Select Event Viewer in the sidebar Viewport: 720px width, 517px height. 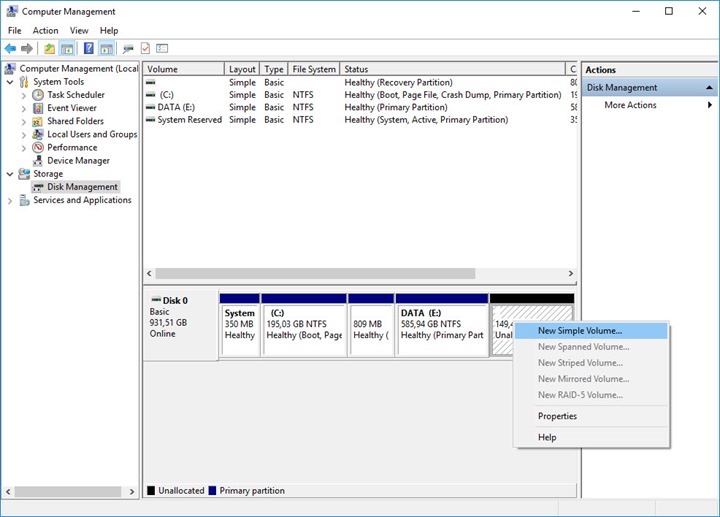click(71, 108)
